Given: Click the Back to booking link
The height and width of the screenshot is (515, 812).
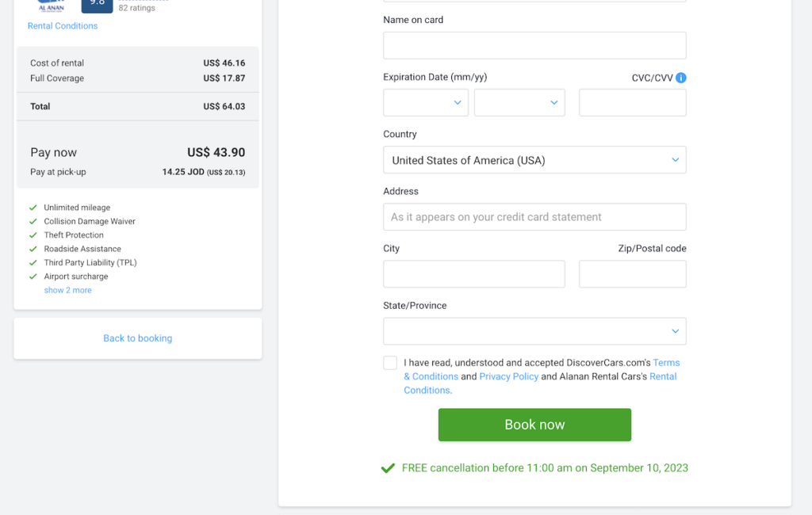Looking at the screenshot, I should 138,338.
